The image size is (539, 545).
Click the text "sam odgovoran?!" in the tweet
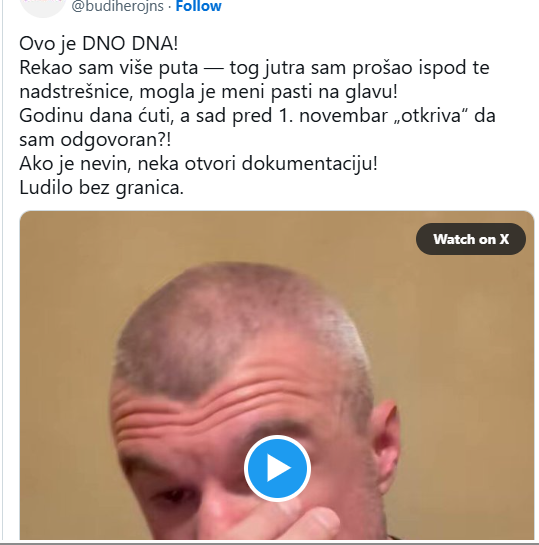95,140
